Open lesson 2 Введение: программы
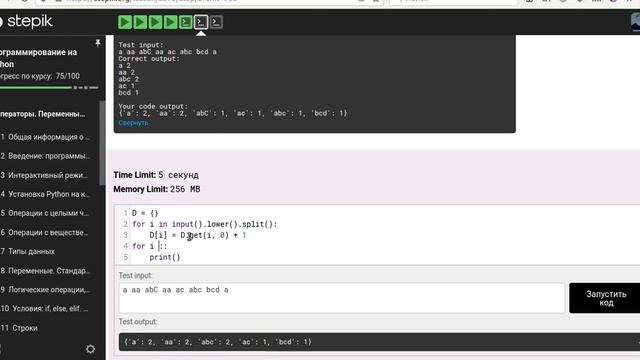640x360 pixels. (x=46, y=156)
